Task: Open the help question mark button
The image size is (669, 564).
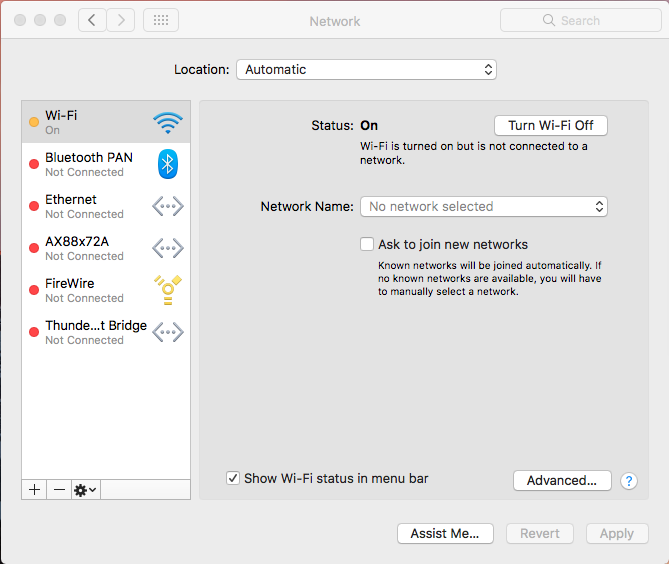Action: [629, 481]
